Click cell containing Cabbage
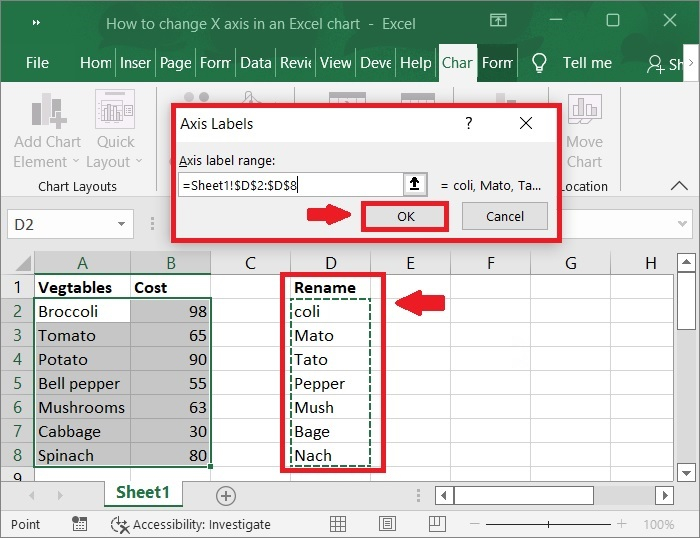The width and height of the screenshot is (700, 538). coord(83,431)
